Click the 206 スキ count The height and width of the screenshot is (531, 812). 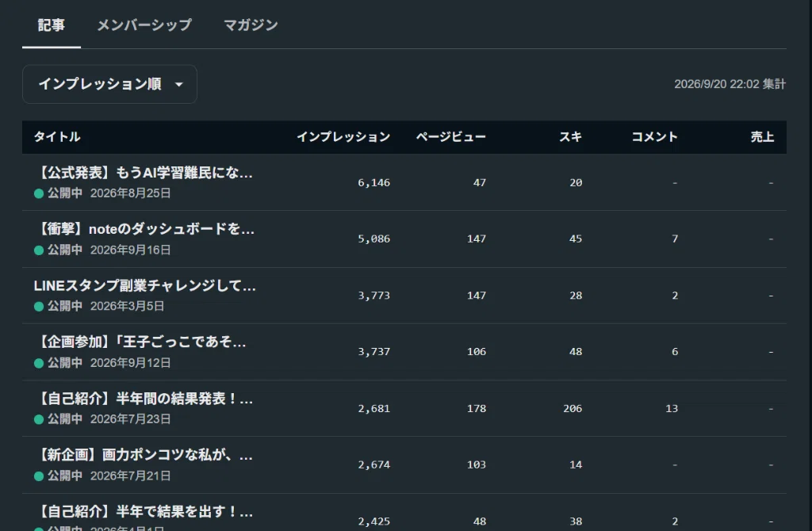point(573,409)
